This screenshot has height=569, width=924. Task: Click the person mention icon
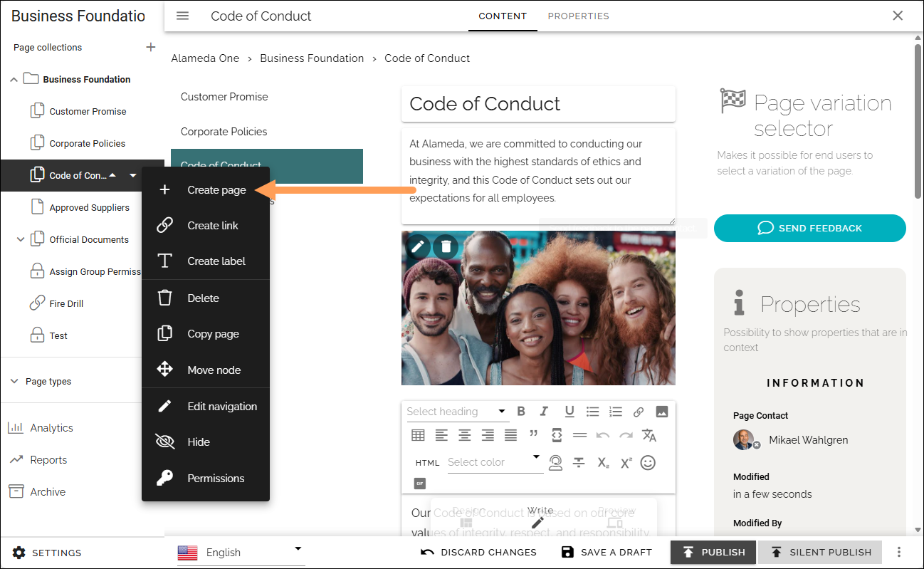[x=556, y=463]
